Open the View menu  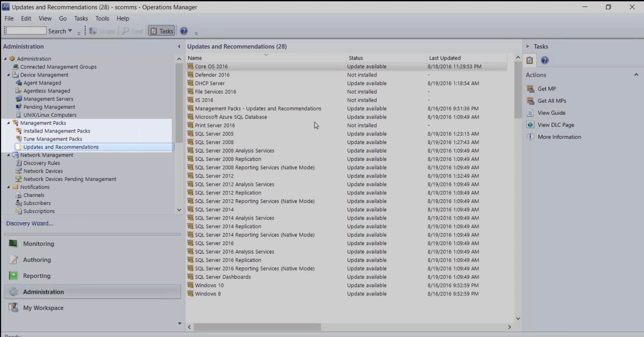45,18
